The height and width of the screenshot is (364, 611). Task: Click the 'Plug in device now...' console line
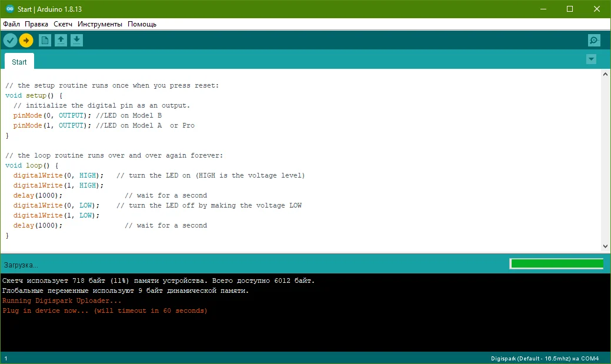(105, 310)
